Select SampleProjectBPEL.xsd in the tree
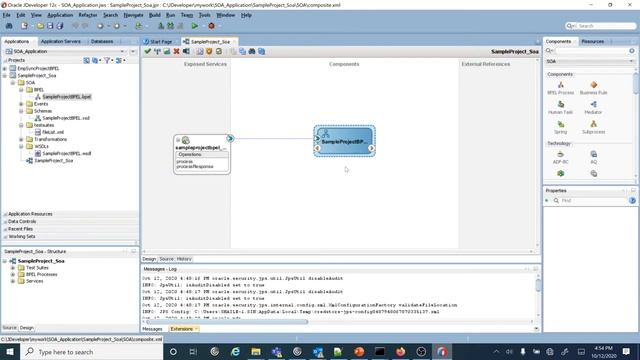The height and width of the screenshot is (360, 640). click(x=66, y=118)
